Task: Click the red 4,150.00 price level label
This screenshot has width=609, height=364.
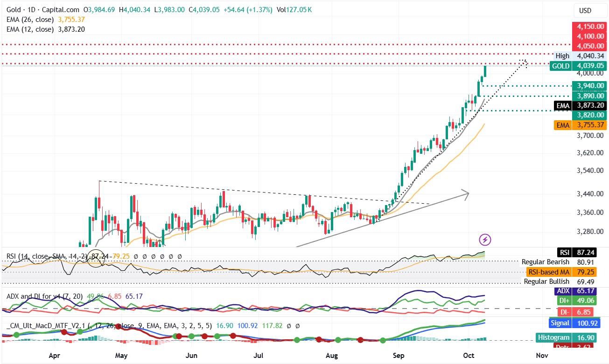Action: tap(590, 27)
